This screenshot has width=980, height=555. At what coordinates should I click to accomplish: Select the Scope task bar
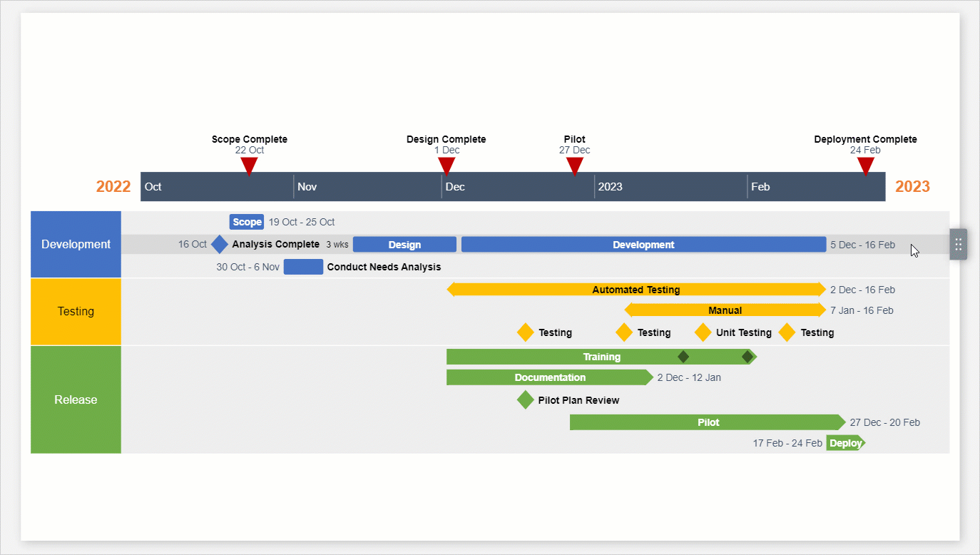tap(246, 222)
